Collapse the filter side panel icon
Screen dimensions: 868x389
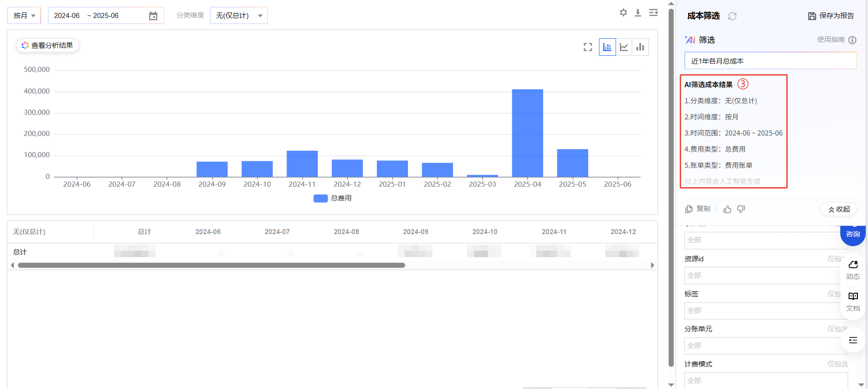tap(653, 13)
